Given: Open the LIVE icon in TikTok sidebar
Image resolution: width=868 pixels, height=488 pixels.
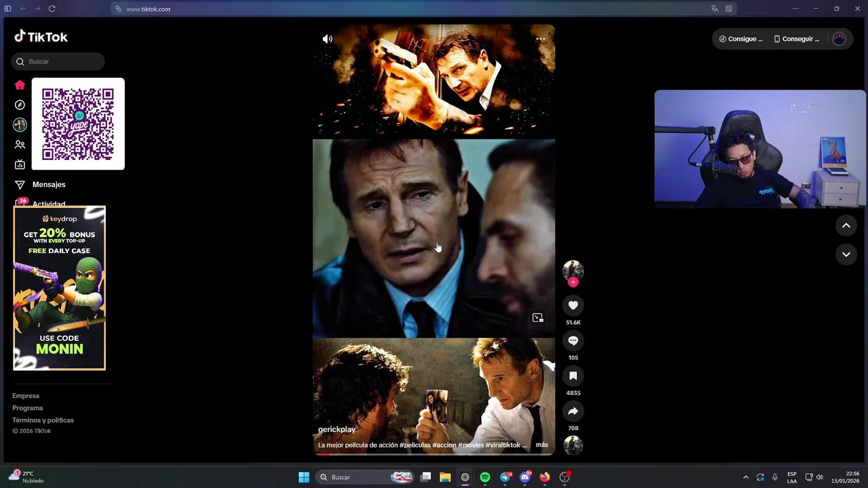Looking at the screenshot, I should tap(20, 164).
